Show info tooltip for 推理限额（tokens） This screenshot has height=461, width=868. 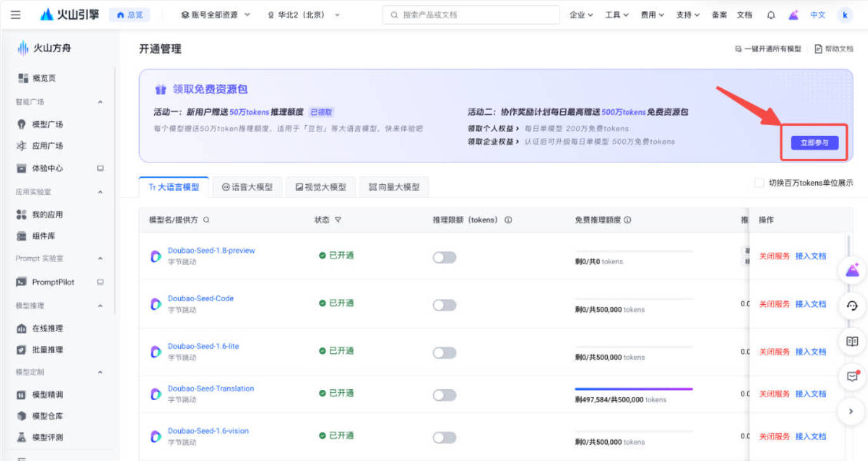pos(508,220)
